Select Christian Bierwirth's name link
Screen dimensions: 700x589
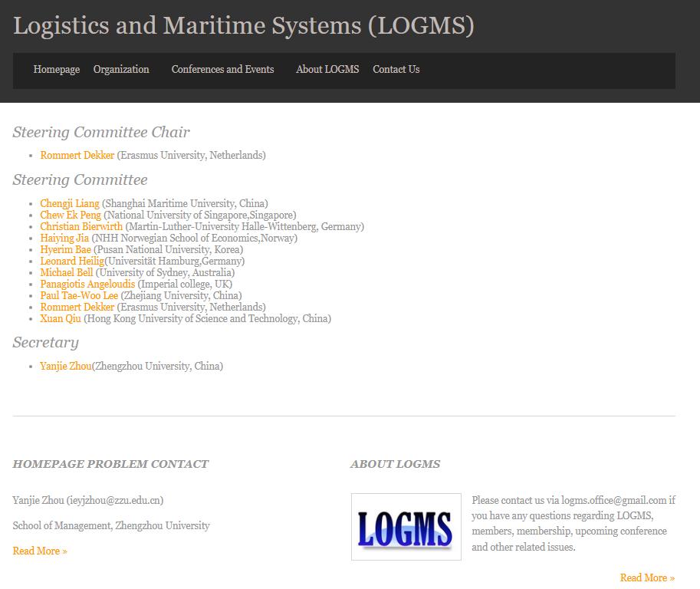(x=81, y=227)
